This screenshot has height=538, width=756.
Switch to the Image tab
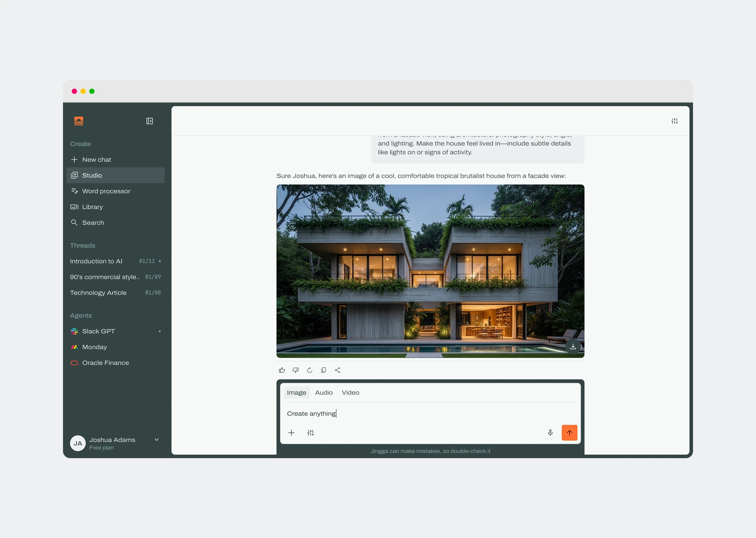pos(296,392)
